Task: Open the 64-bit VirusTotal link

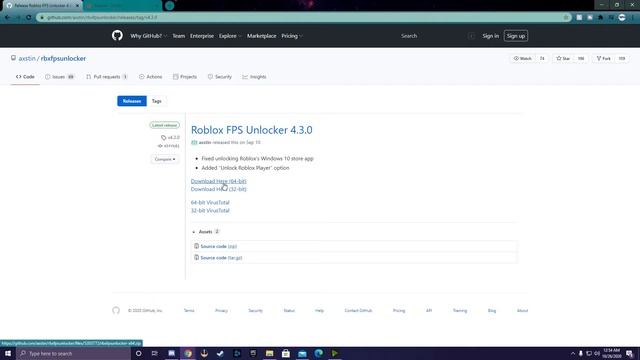Action: coord(210,202)
